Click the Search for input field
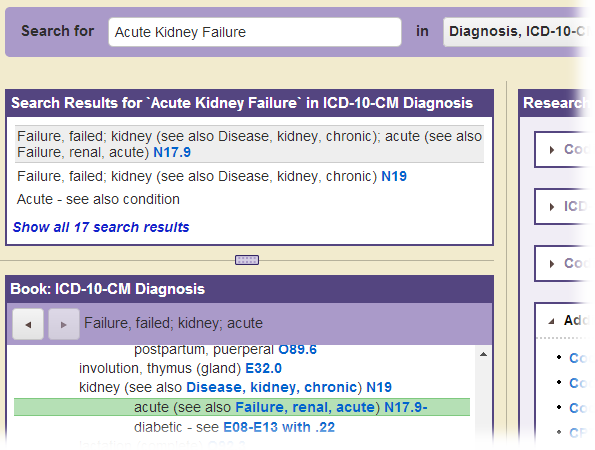The width and height of the screenshot is (595, 450). click(255, 32)
